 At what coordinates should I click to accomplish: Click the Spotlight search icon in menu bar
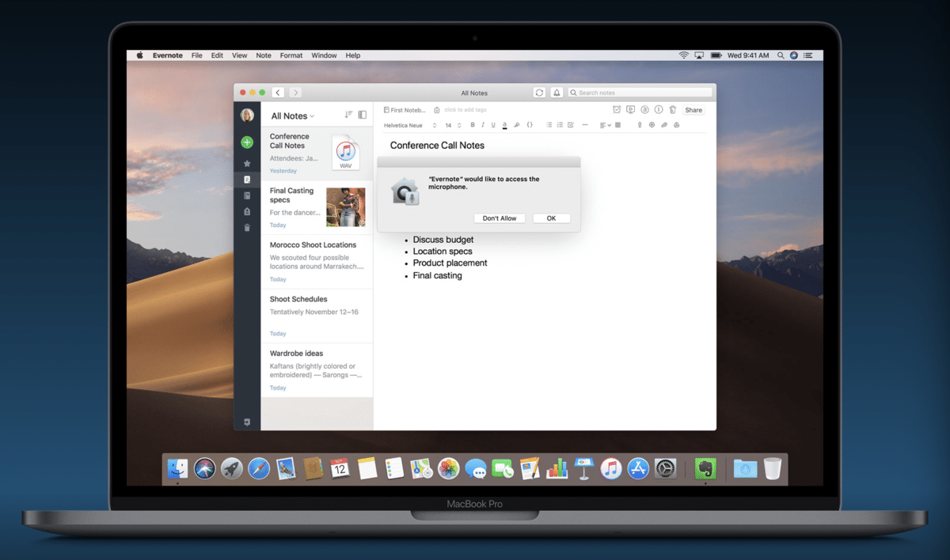click(781, 55)
